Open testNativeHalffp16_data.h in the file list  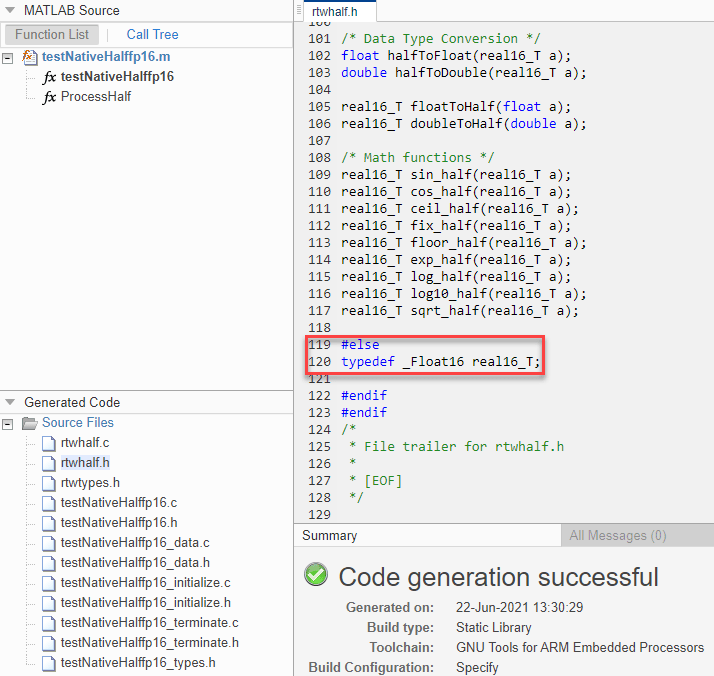point(135,563)
